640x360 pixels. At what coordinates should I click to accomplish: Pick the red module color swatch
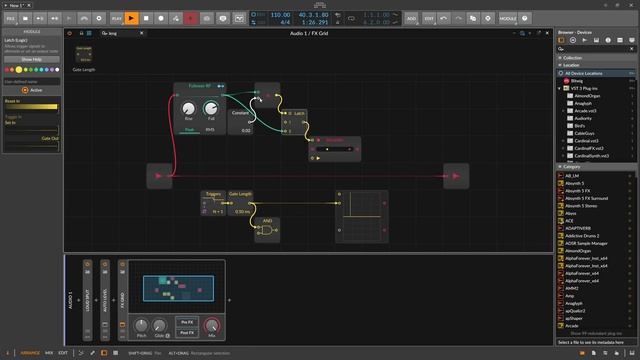pyautogui.click(x=7, y=70)
